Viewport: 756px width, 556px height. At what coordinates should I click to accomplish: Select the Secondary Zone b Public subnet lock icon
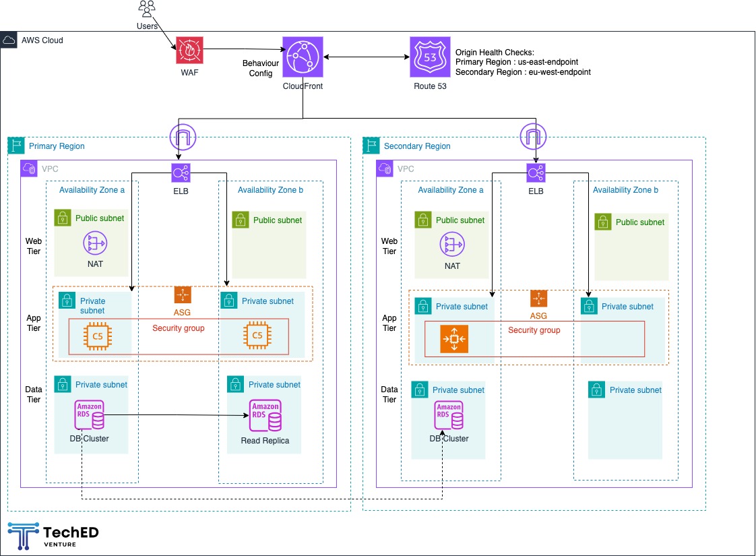pos(602,222)
